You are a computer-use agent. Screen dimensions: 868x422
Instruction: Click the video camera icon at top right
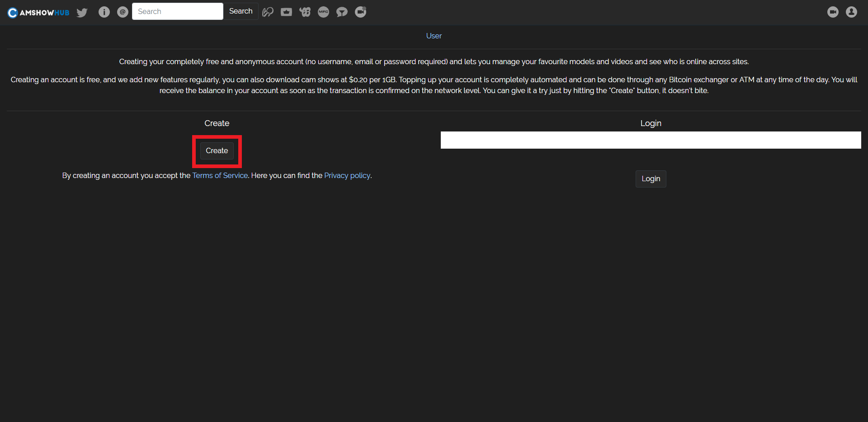click(833, 12)
